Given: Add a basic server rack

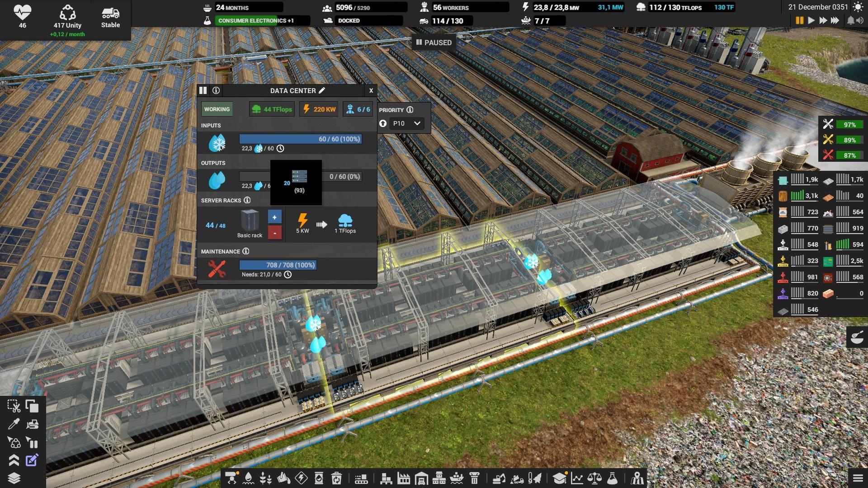Looking at the screenshot, I should (x=274, y=217).
